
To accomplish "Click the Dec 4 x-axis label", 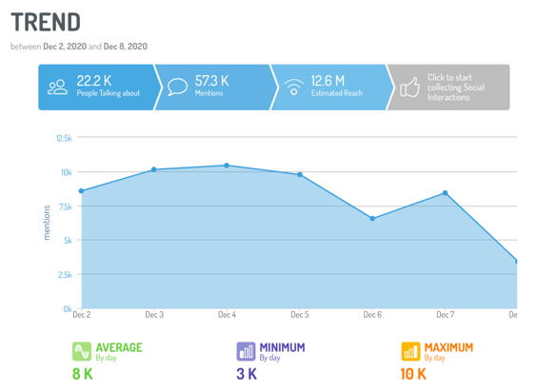I will 227,315.
